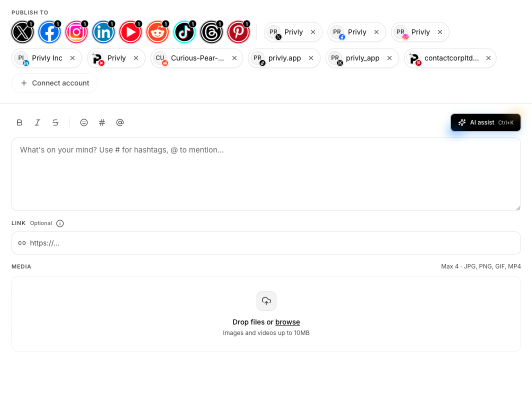This screenshot has width=532, height=398.
Task: Insert a hashtag
Action: pyautogui.click(x=101, y=122)
